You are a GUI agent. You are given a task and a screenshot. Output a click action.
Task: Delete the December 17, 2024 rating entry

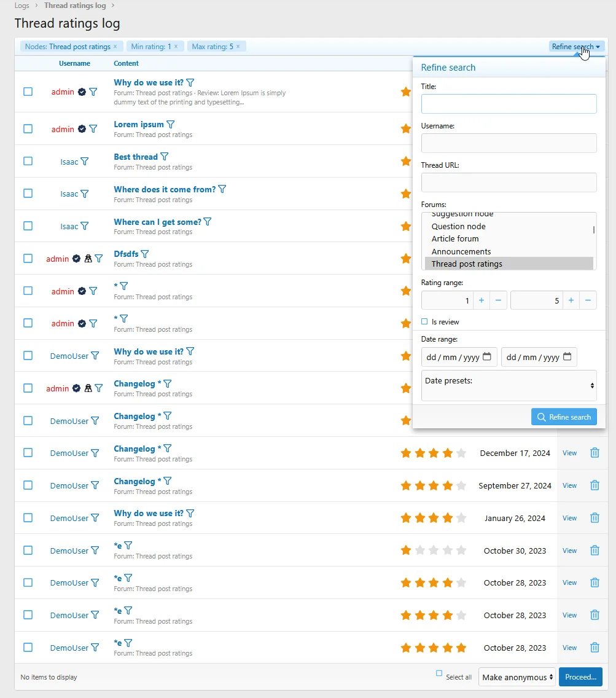click(594, 453)
